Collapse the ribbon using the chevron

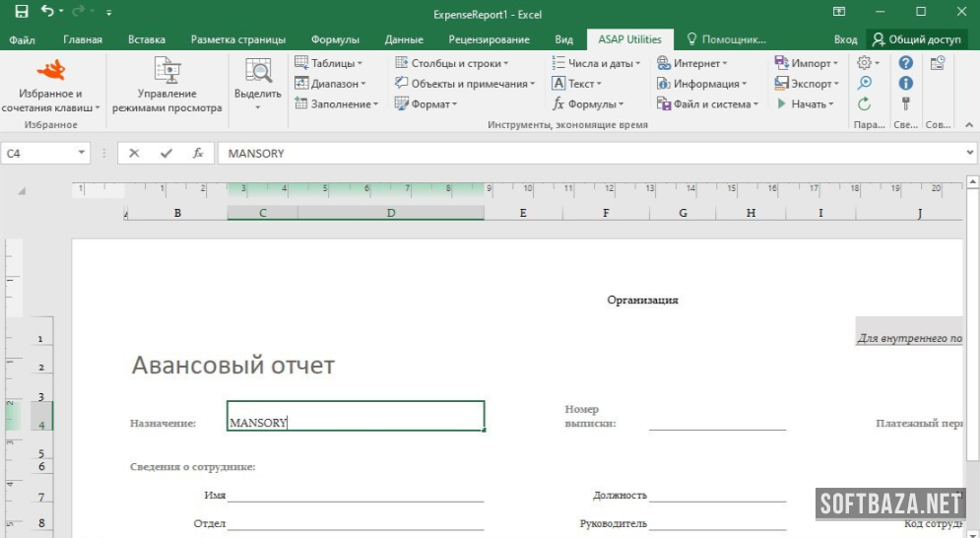click(x=969, y=125)
